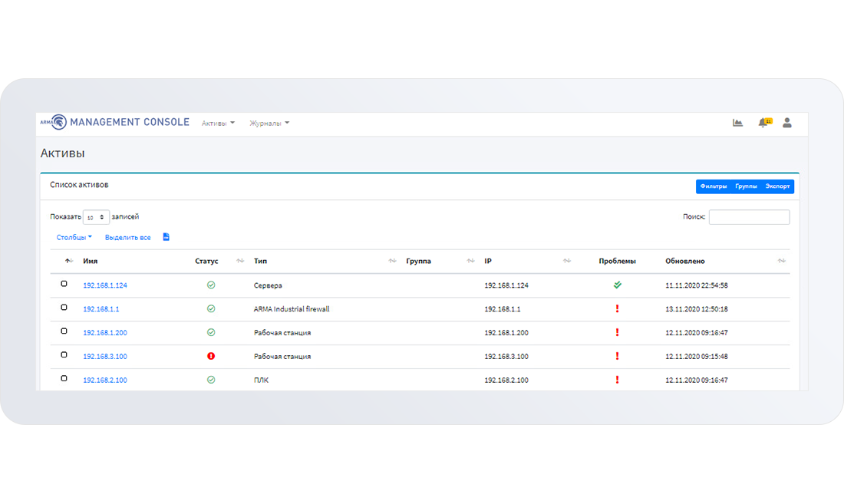Expand the Столбцы columns dropdown
This screenshot has width=844, height=504.
[74, 238]
